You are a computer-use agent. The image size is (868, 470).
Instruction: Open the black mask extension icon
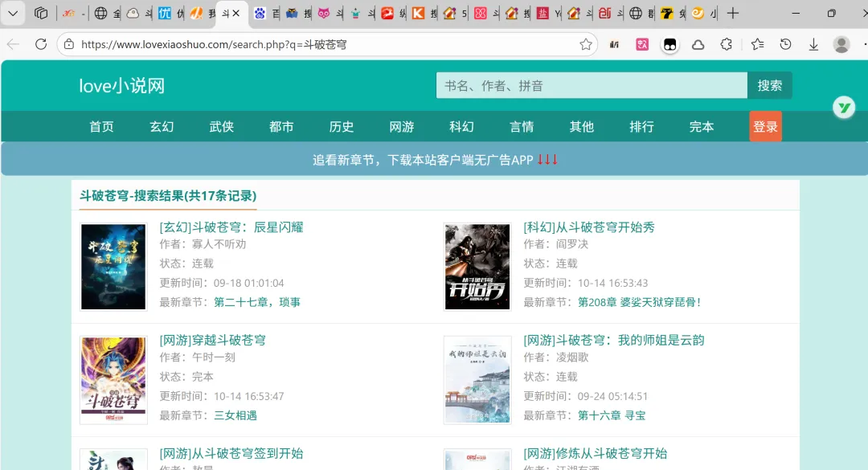click(669, 45)
